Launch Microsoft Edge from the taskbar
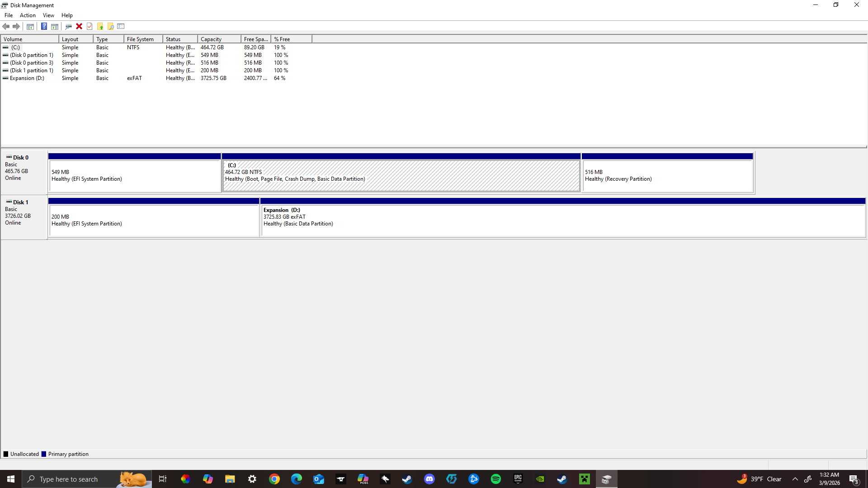Screen dimensions: 868x488 tap(297, 479)
